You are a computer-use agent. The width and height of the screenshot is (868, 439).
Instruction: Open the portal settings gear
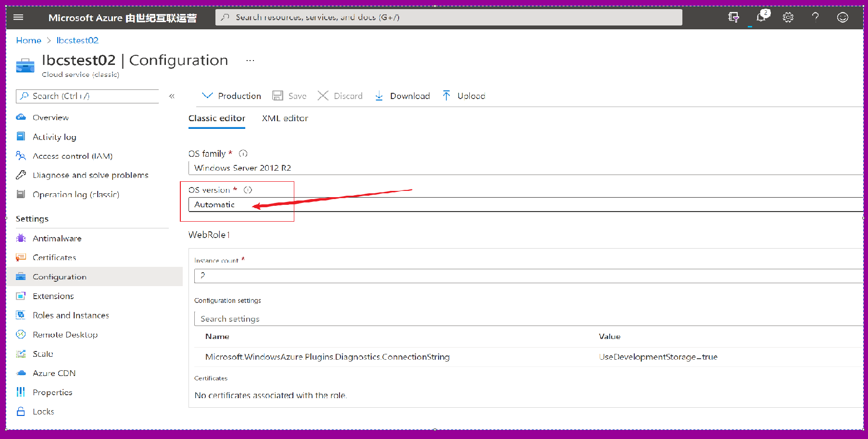pos(788,17)
